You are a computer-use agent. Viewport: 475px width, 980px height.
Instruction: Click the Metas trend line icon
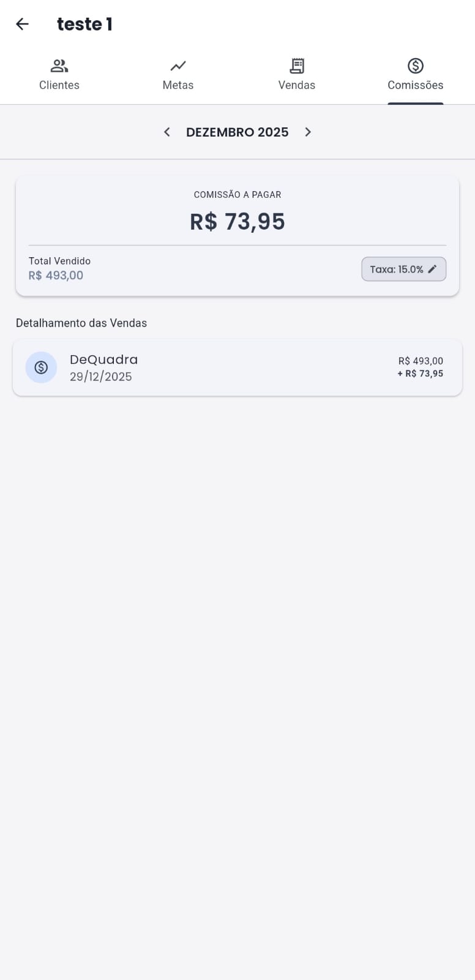178,66
